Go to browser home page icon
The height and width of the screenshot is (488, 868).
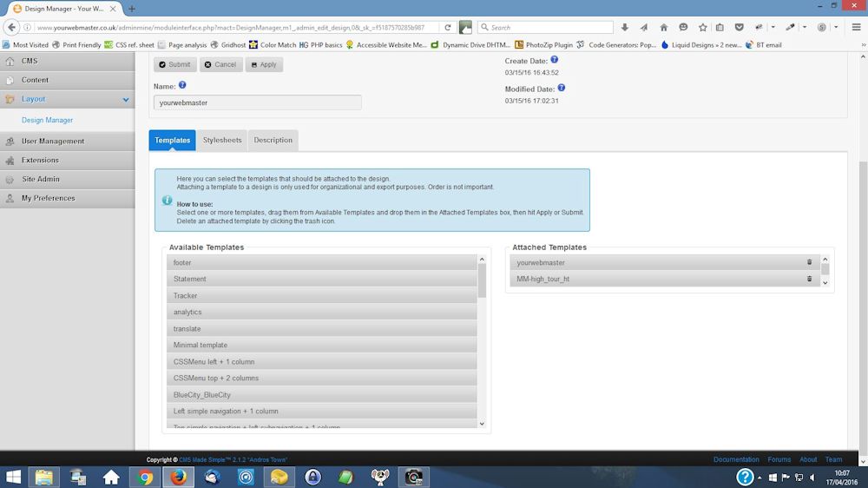click(x=664, y=27)
